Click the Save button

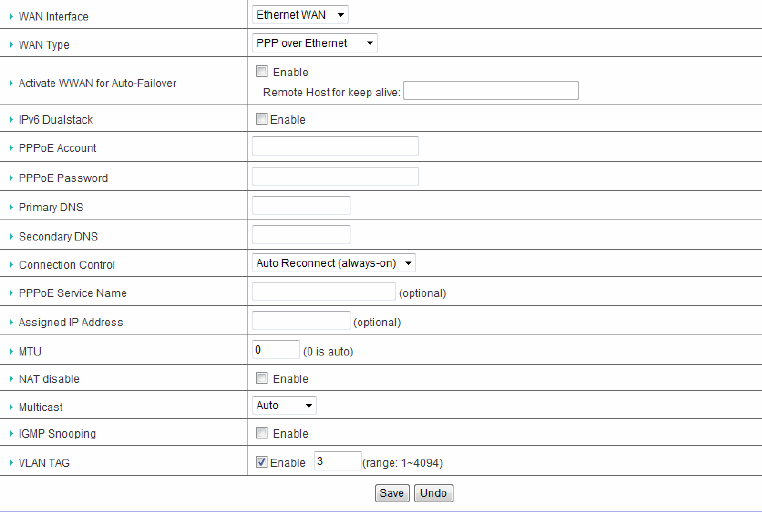[x=391, y=493]
